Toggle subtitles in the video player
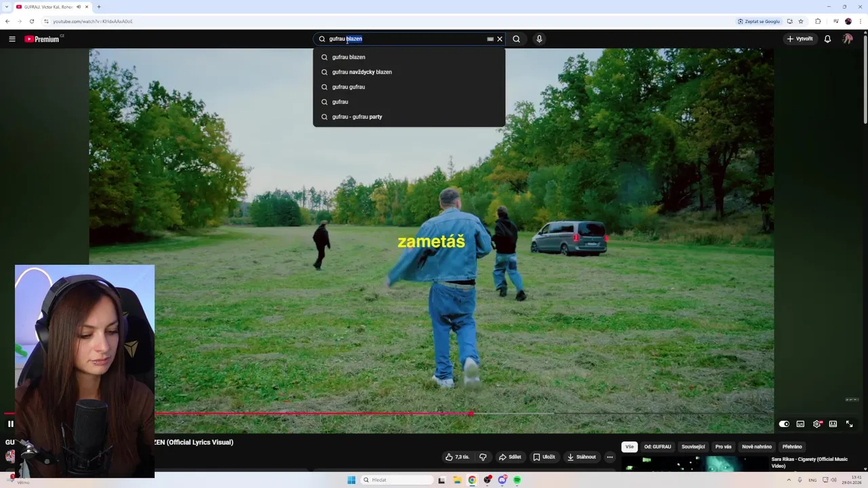Screen dimensions: 868x488 pos(800,424)
